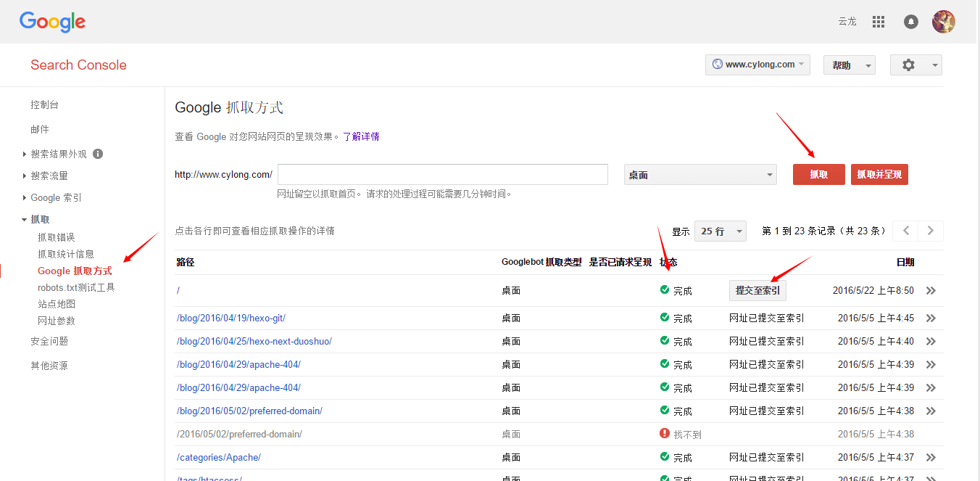Screen dimensions: 980x481
Task: Open details arrow for hexo-next-duoshuo row
Action: coord(931,342)
